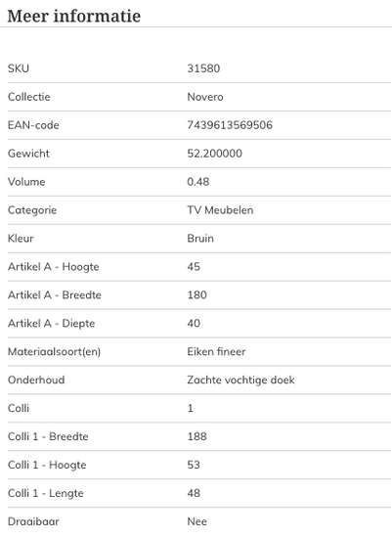This screenshot has width=392, height=538.
Task: Click the Meer informatie heading
Action: pyautogui.click(x=74, y=16)
